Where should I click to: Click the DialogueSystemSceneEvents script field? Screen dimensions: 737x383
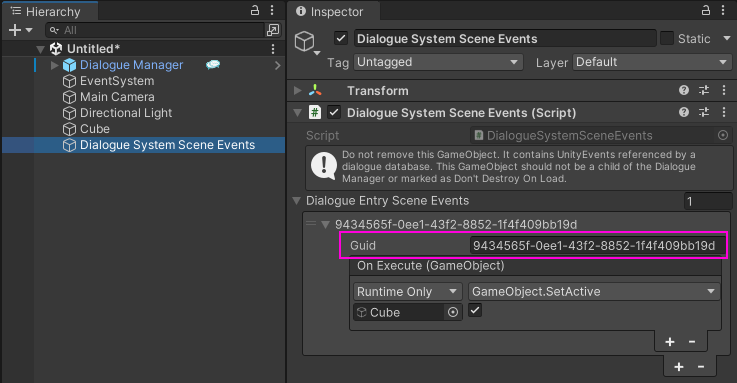593,136
